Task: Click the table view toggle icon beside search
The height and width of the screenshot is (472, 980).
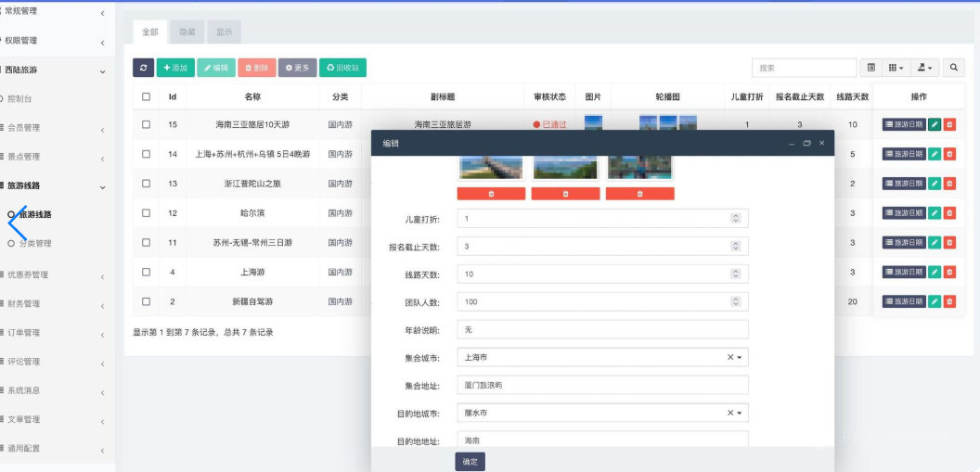Action: point(870,68)
